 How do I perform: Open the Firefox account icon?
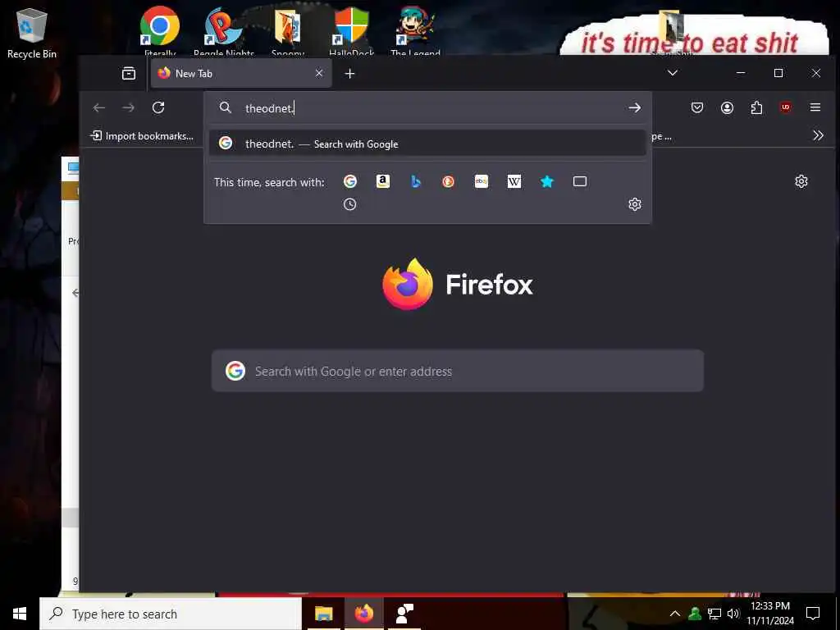click(x=727, y=107)
